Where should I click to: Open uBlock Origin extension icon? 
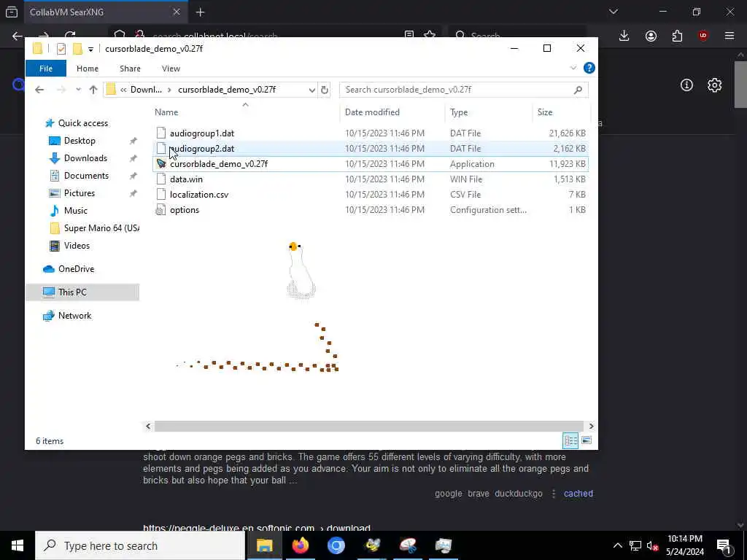[703, 36]
